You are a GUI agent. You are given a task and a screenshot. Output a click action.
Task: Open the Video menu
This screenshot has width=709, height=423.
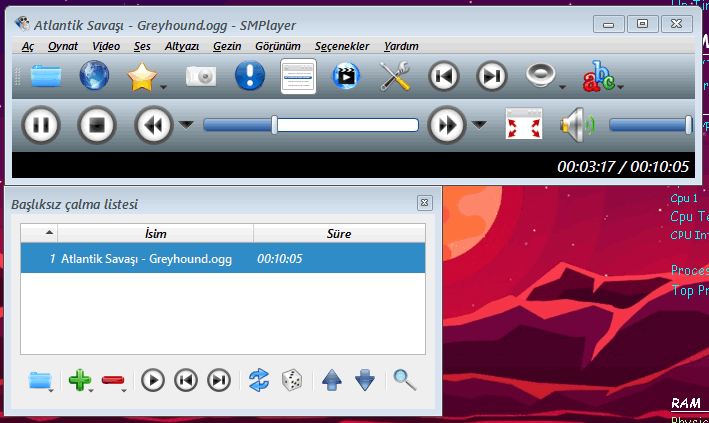pyautogui.click(x=106, y=46)
